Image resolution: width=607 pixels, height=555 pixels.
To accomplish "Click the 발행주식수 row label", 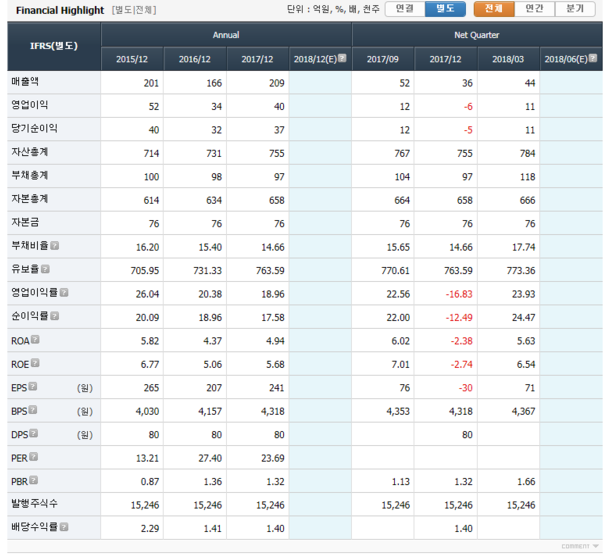I will tap(34, 504).
